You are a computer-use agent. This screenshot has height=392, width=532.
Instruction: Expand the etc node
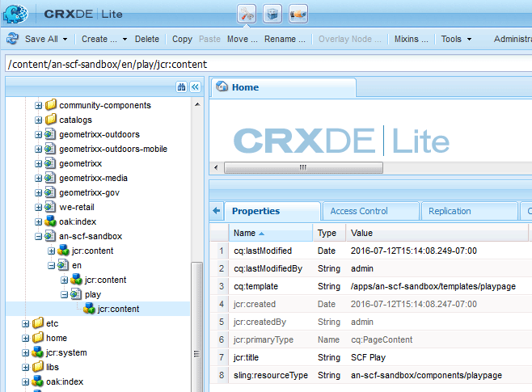point(25,324)
